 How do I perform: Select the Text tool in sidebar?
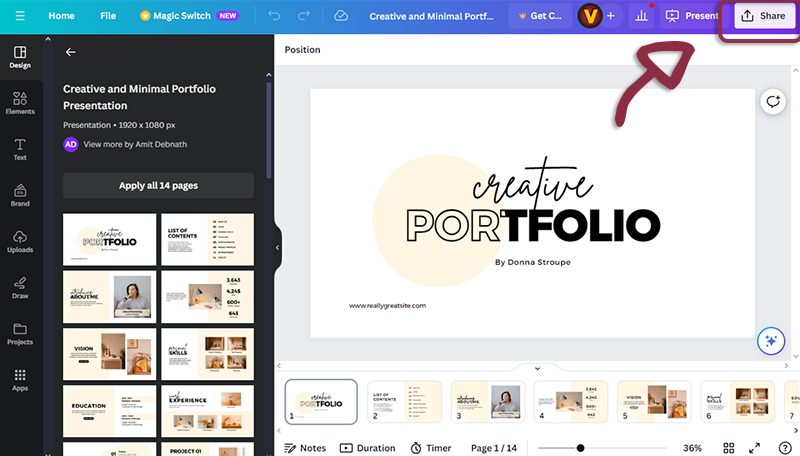[x=20, y=149]
